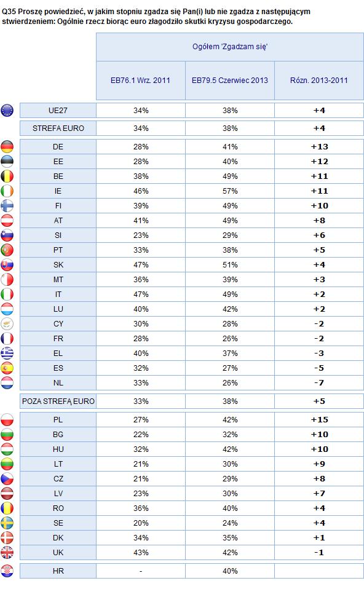
Task: Click the Czech flag beside CZ
Action: 7,478
